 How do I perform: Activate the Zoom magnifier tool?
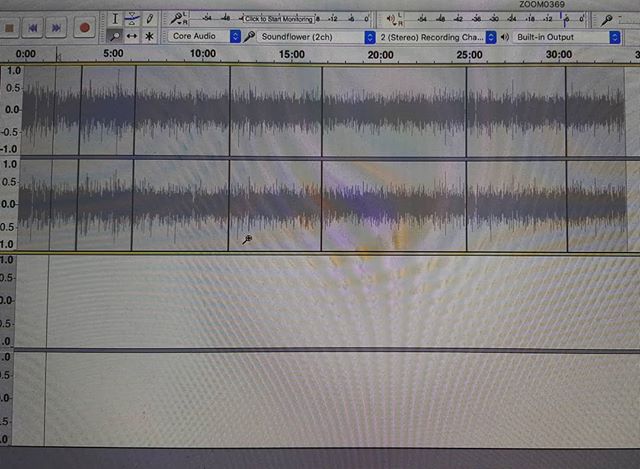[115, 36]
